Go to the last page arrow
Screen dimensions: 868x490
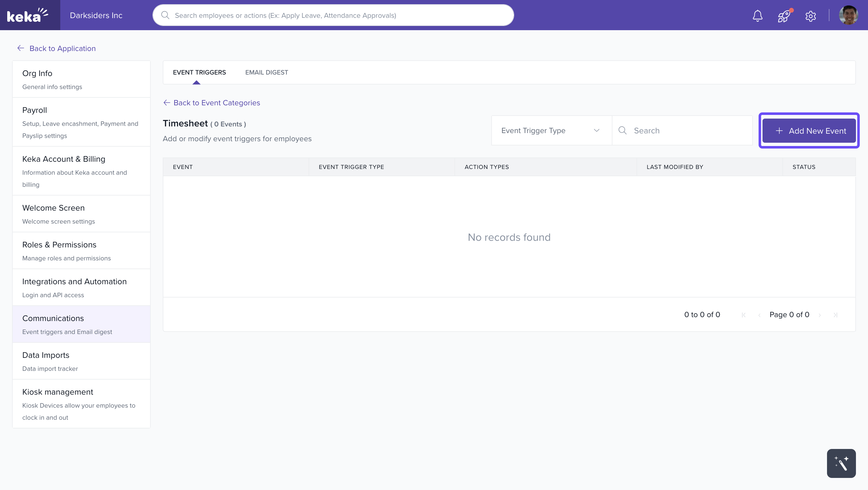pyautogui.click(x=835, y=315)
